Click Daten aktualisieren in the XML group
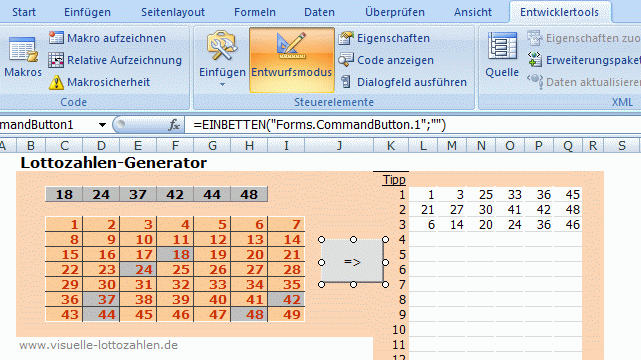Viewport: 641px width, 360px height. pos(584,82)
